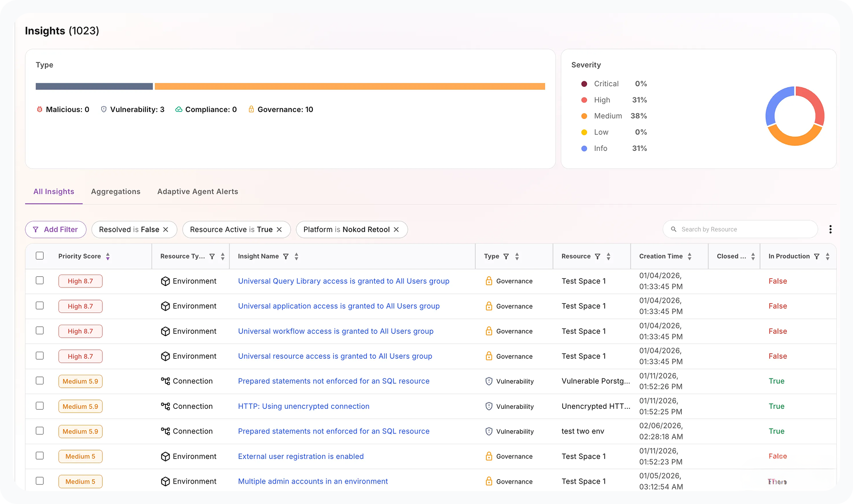853x504 pixels.
Task: Click the High severity legend dot
Action: (584, 100)
